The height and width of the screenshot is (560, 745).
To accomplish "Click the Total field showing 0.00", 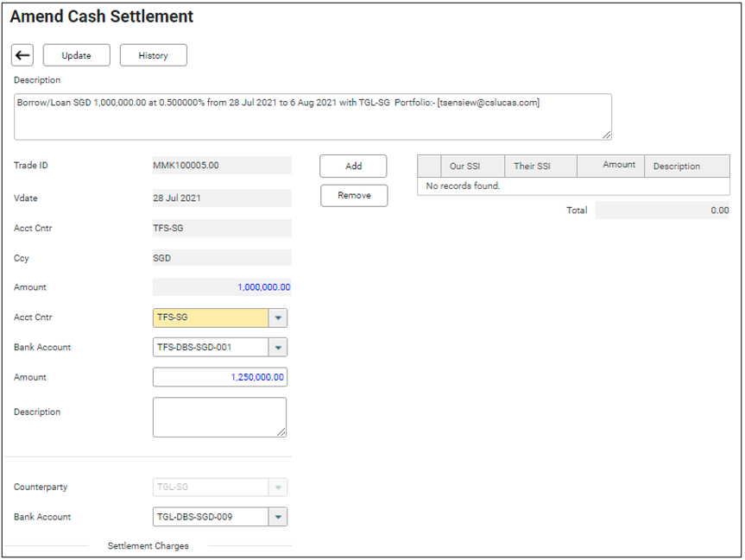I will pyautogui.click(x=662, y=211).
